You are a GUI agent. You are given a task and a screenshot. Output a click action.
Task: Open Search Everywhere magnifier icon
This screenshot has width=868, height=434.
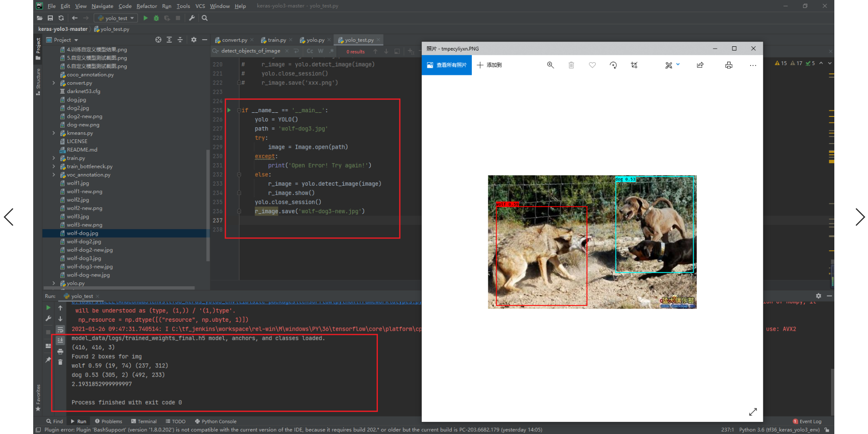204,18
